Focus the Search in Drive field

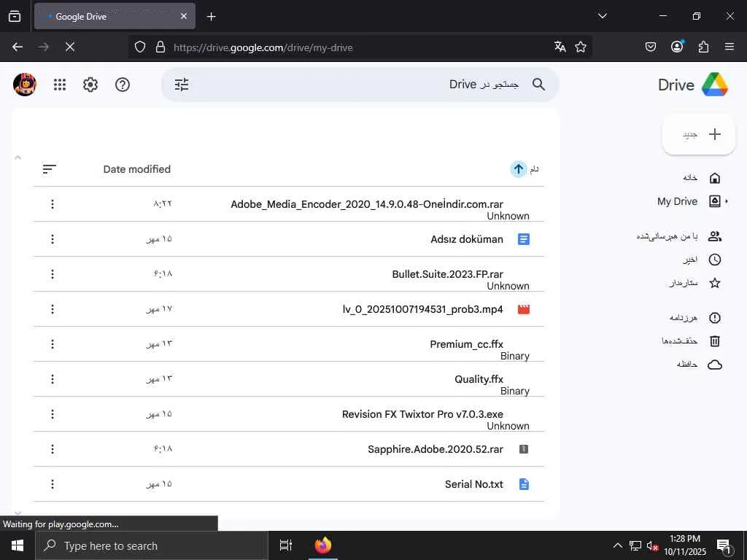click(360, 85)
